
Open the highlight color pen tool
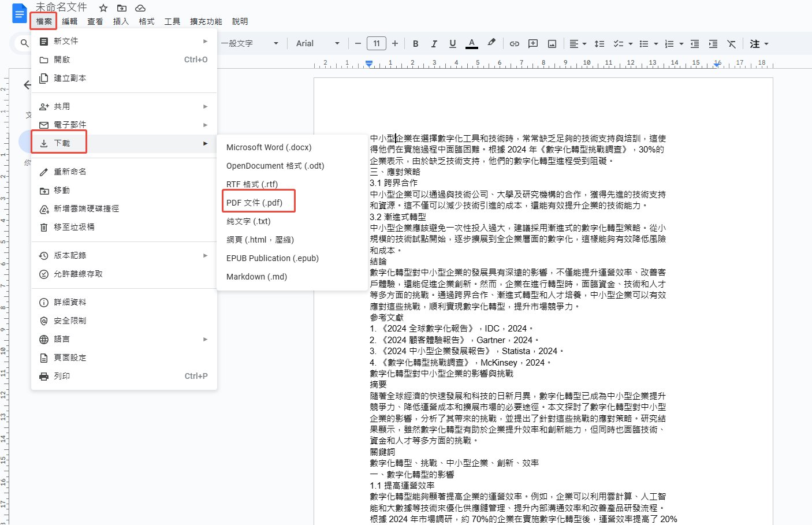point(491,43)
